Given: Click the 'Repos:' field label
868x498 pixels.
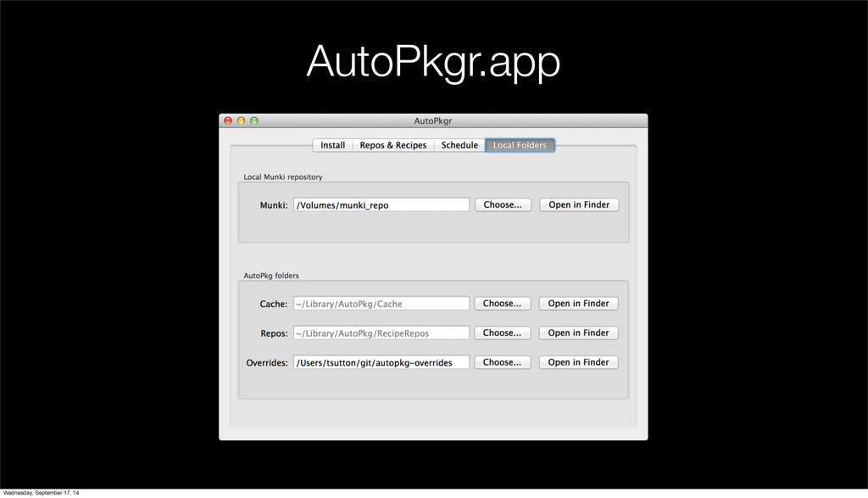Looking at the screenshot, I should coord(274,333).
